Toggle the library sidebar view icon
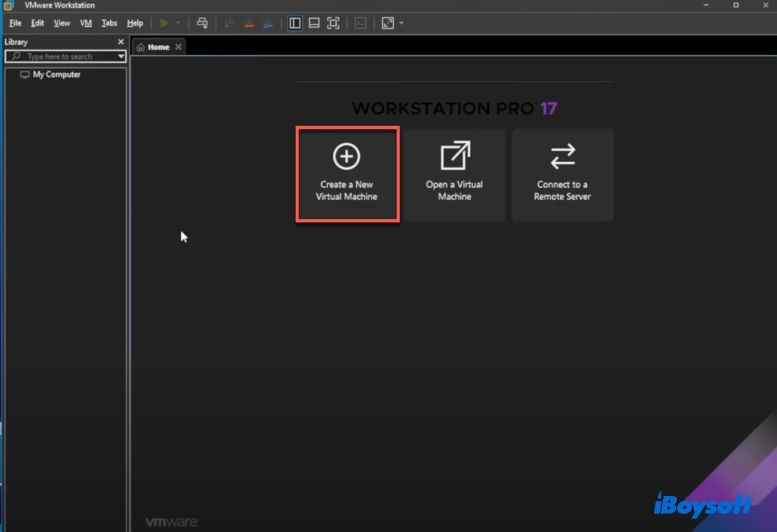 click(295, 23)
